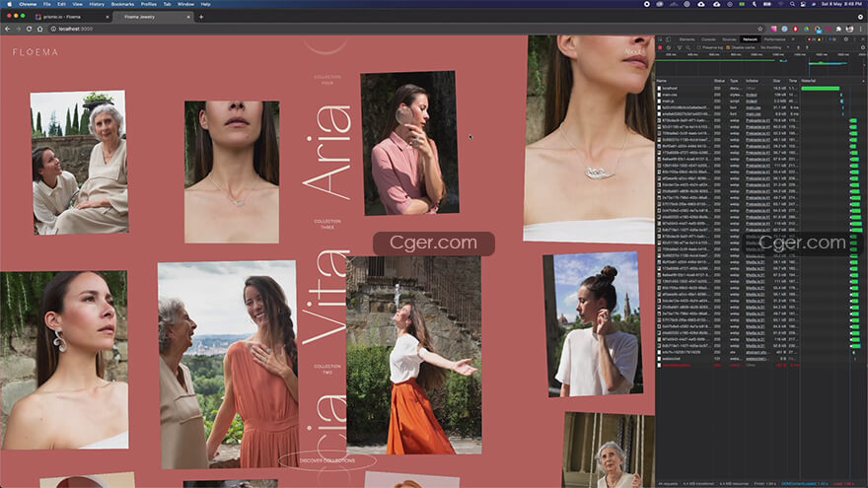Clear the network log

[x=668, y=47]
